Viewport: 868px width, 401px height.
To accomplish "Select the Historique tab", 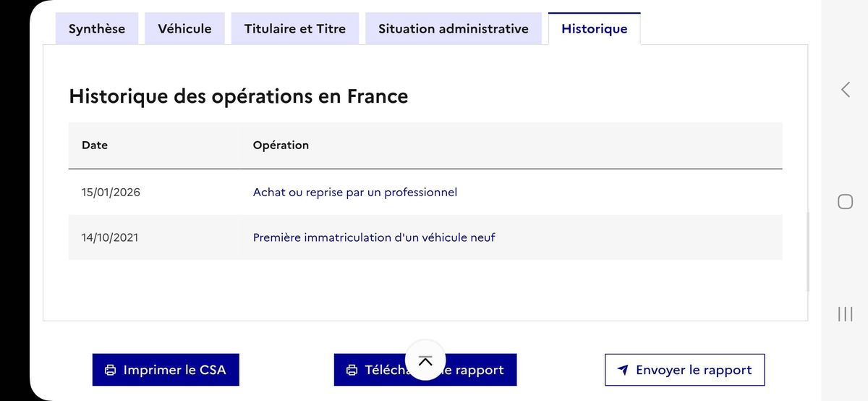I will (594, 29).
